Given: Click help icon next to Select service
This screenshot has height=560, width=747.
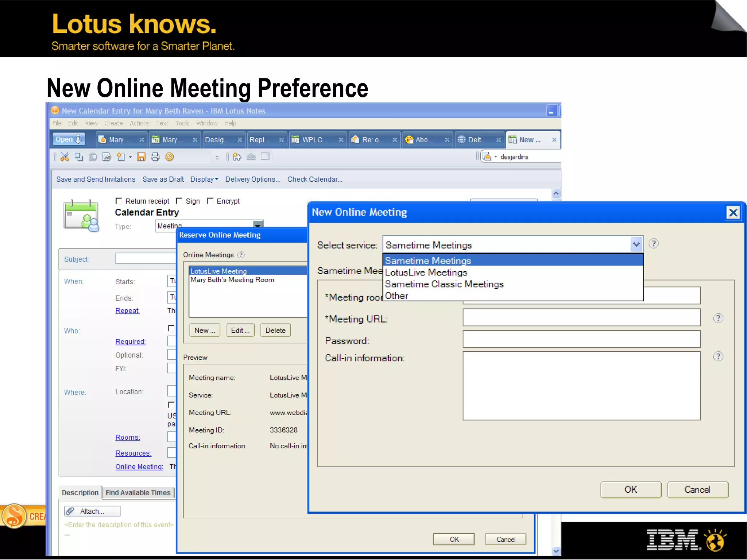Looking at the screenshot, I should tap(653, 244).
